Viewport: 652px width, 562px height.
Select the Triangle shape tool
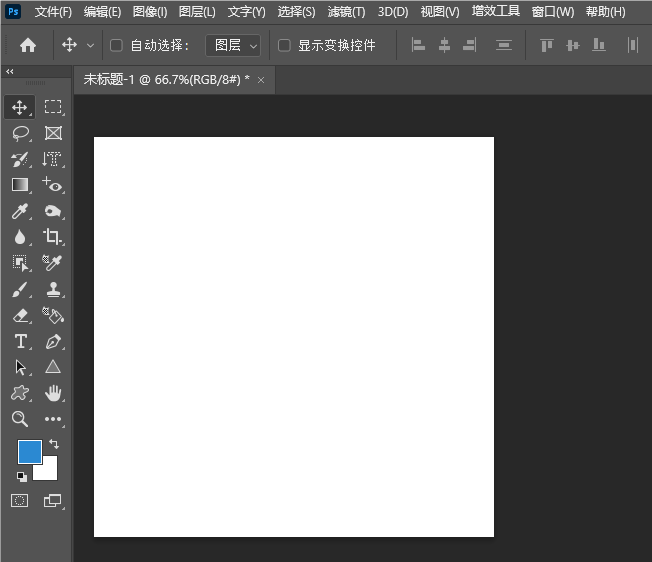tap(53, 367)
